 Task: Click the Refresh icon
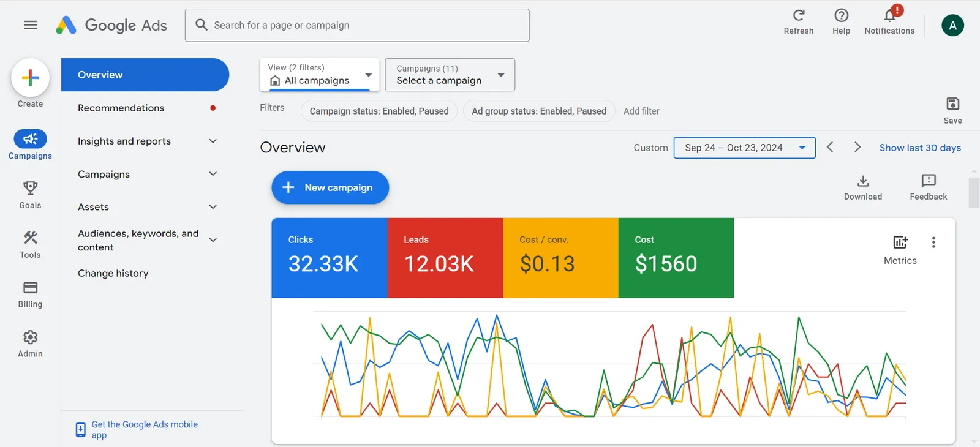pos(799,15)
